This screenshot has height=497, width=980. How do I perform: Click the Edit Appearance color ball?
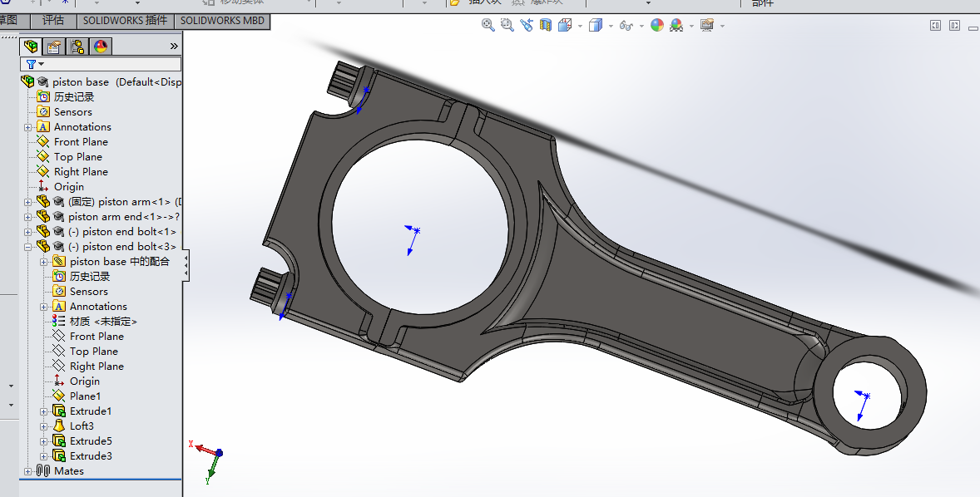point(657,25)
